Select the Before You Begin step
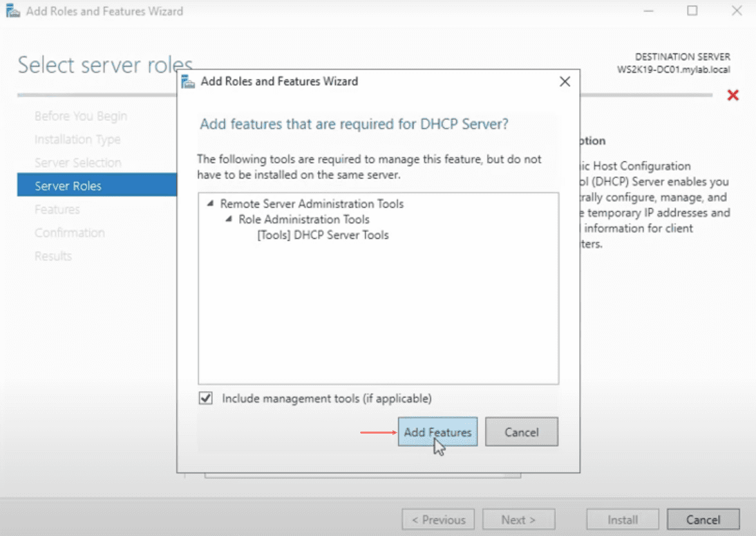756x536 pixels. [80, 115]
